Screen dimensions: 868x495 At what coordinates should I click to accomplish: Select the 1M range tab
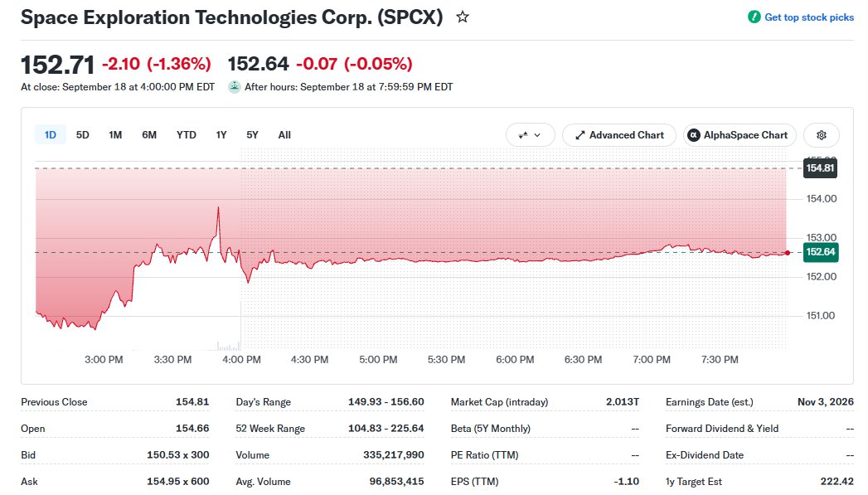(115, 135)
